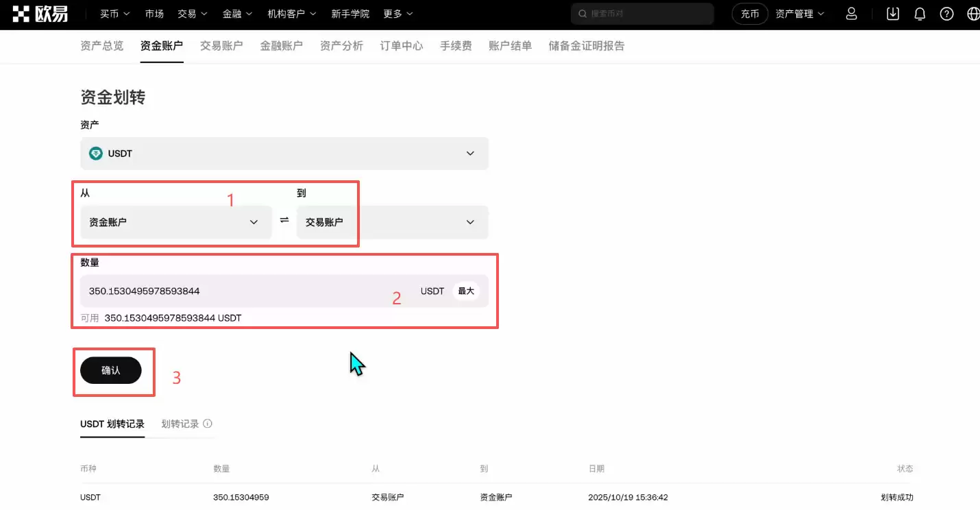
Task: Click the 确认 confirm button
Action: coord(112,369)
